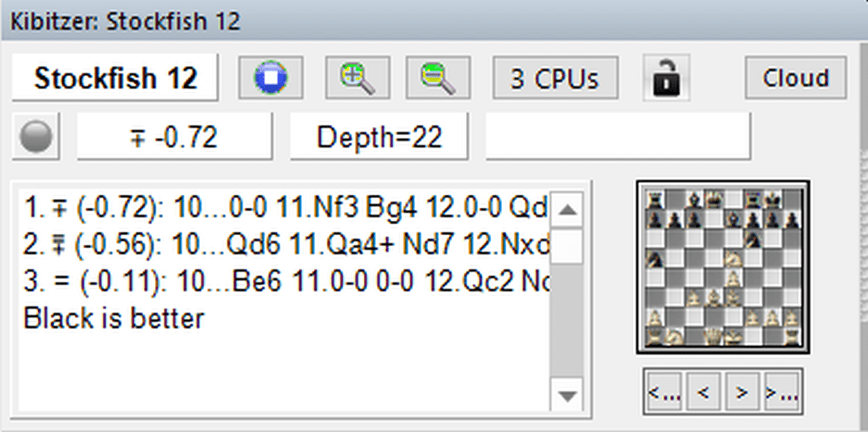Toggle the padlock to lock the engine

coord(666,78)
